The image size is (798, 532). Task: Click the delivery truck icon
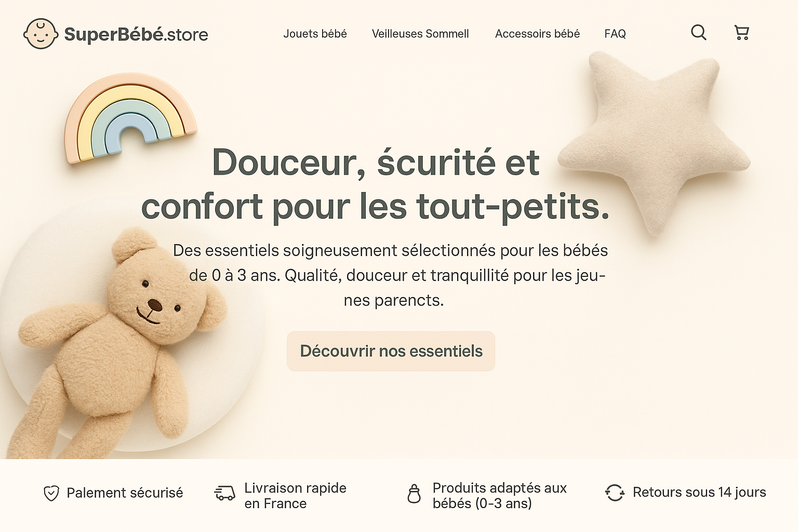(224, 493)
